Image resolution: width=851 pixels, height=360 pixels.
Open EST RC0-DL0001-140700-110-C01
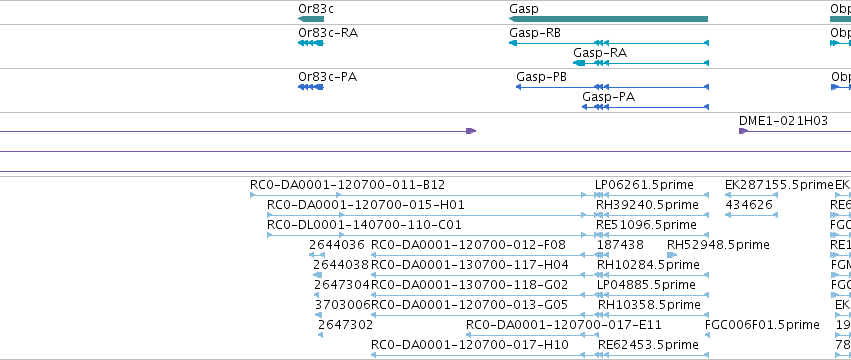pyautogui.click(x=364, y=225)
